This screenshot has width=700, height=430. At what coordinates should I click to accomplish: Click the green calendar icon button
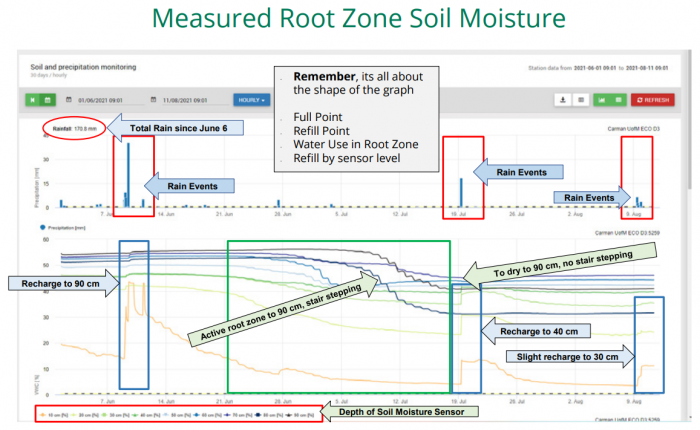pyautogui.click(x=46, y=100)
